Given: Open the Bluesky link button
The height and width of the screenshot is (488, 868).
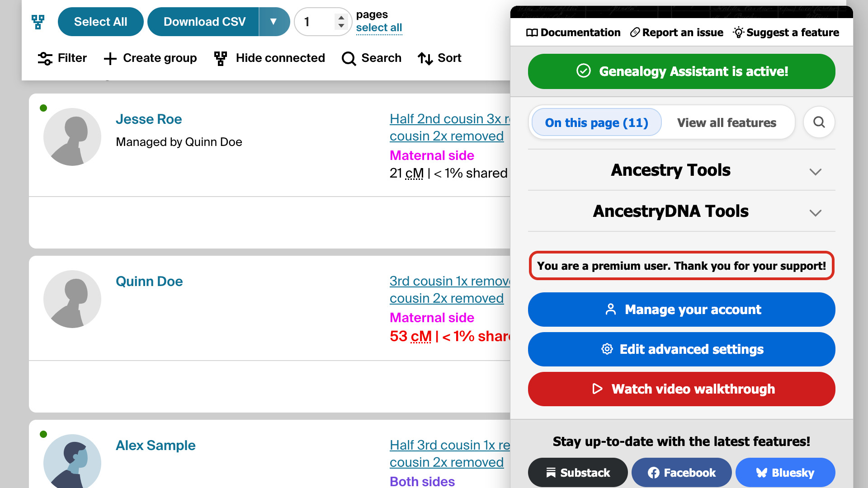Looking at the screenshot, I should click(785, 473).
